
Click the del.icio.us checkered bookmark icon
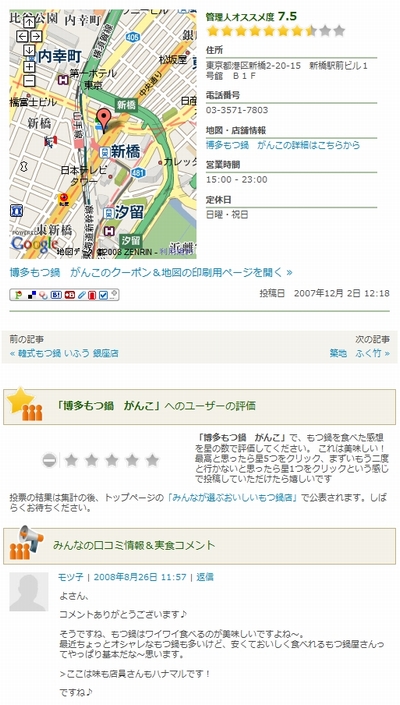point(32,295)
